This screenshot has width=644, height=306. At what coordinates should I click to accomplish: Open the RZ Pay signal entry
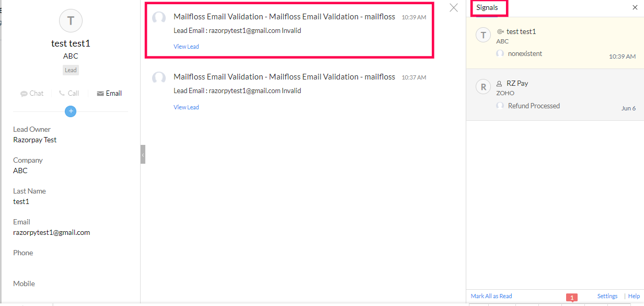[554, 95]
